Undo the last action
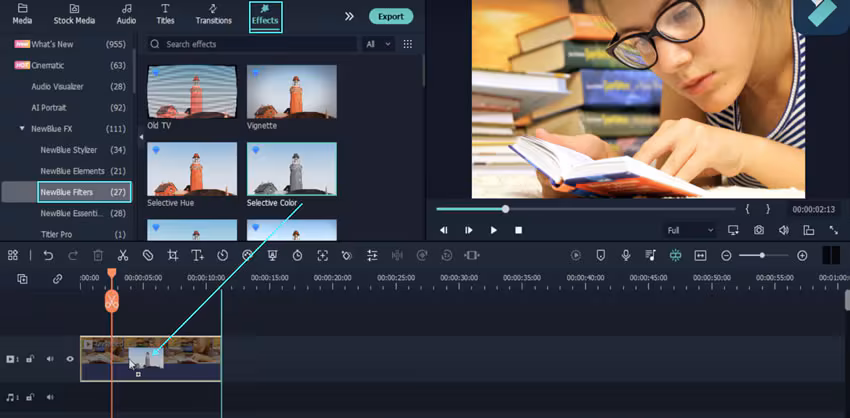850x418 pixels. 48,255
